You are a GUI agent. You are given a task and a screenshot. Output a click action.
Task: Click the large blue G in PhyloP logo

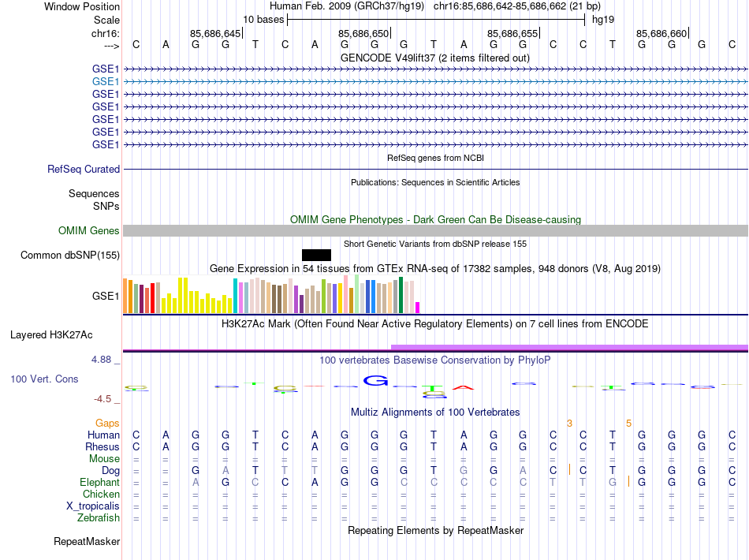(x=377, y=381)
